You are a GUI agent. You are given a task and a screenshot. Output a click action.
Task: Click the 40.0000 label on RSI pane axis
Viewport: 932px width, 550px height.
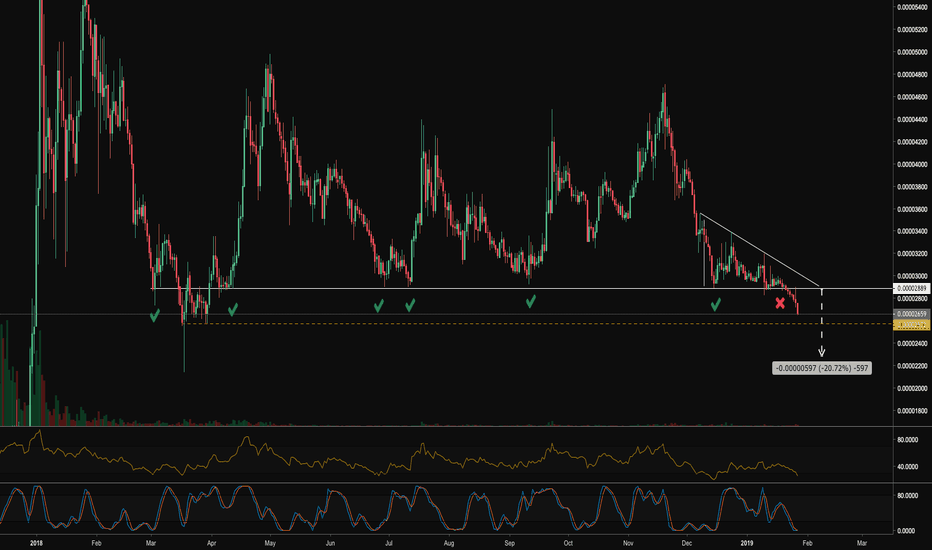(x=907, y=467)
